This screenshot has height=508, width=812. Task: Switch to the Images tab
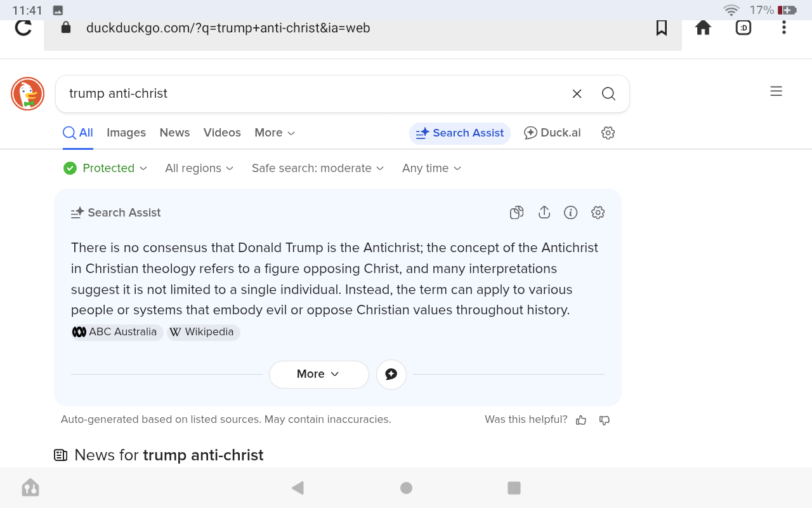tap(126, 133)
